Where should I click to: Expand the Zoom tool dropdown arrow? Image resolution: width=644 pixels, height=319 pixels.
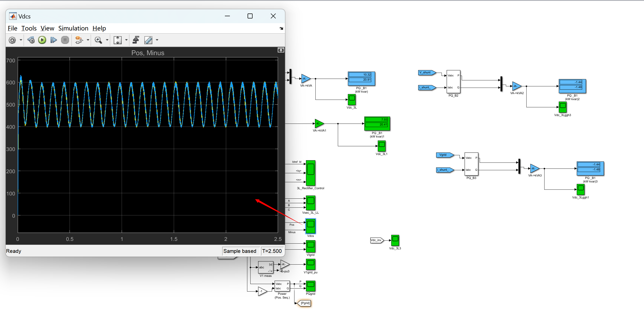point(107,40)
